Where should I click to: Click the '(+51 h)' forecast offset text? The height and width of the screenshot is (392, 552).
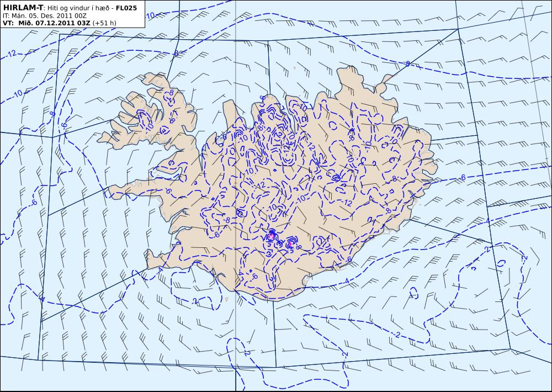[x=104, y=23]
